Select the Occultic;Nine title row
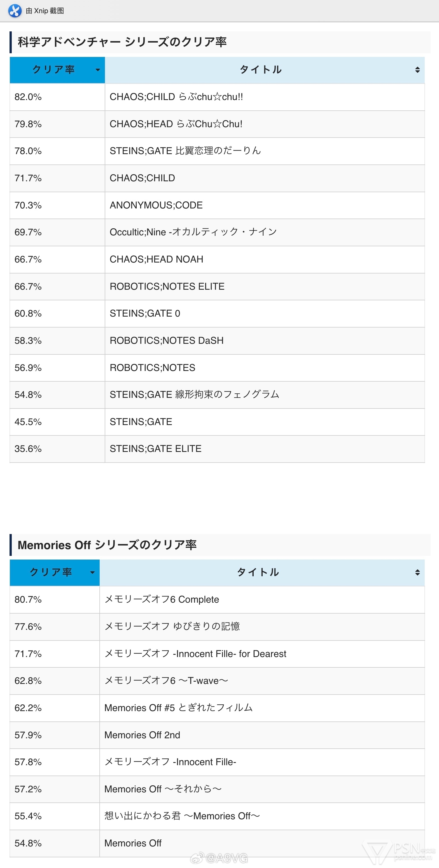 (x=217, y=232)
